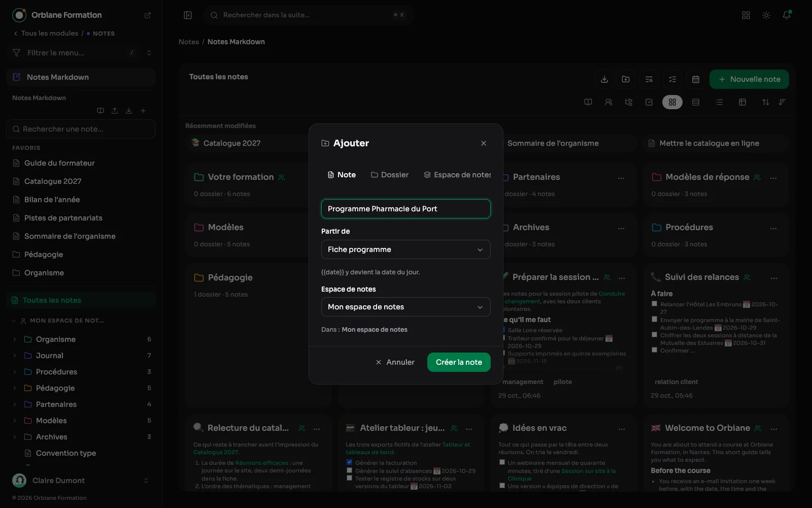Expand the Procédures folder in sidebar tree

pyautogui.click(x=15, y=372)
